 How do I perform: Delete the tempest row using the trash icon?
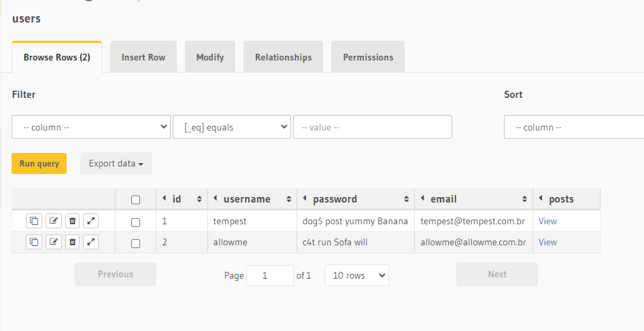click(x=73, y=221)
